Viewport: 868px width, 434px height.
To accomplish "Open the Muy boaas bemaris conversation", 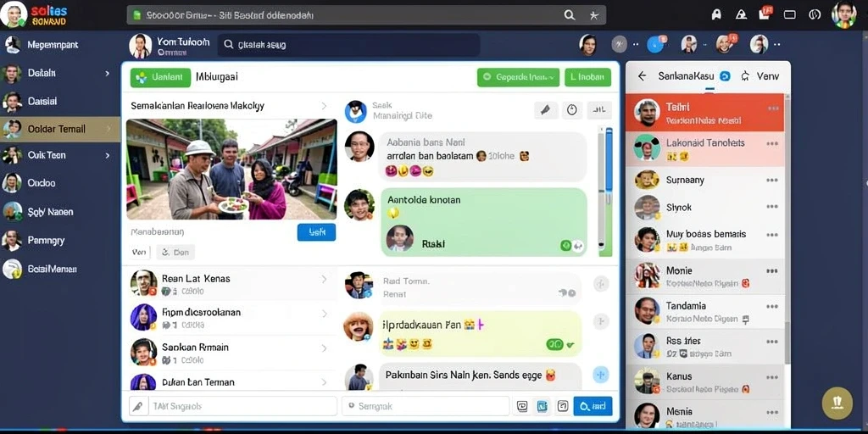I will tap(704, 240).
